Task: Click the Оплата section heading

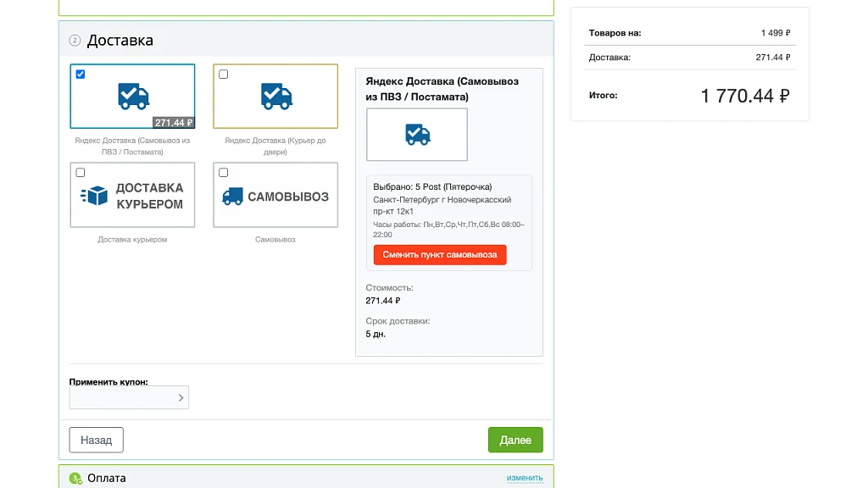Action: pos(106,478)
